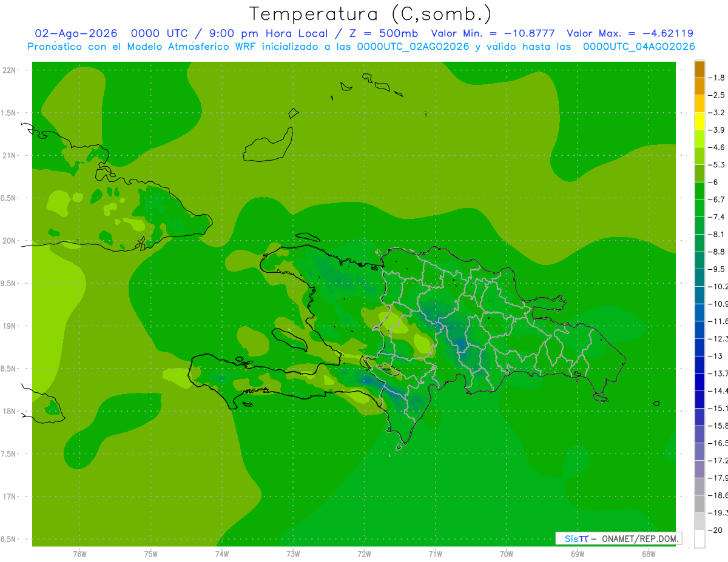Click the '-4.6' colorbar value
The width and height of the screenshot is (728, 562).
pyautogui.click(x=718, y=147)
